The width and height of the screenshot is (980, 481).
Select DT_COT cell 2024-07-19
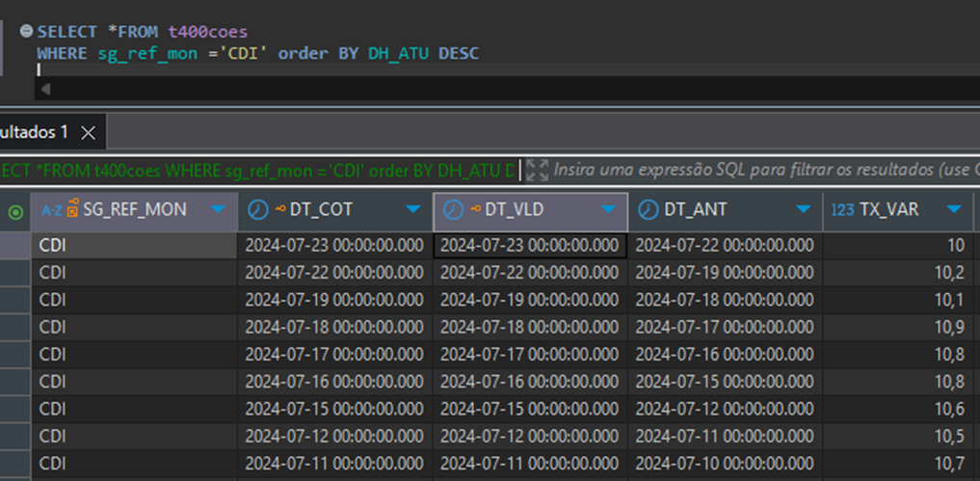(x=335, y=300)
